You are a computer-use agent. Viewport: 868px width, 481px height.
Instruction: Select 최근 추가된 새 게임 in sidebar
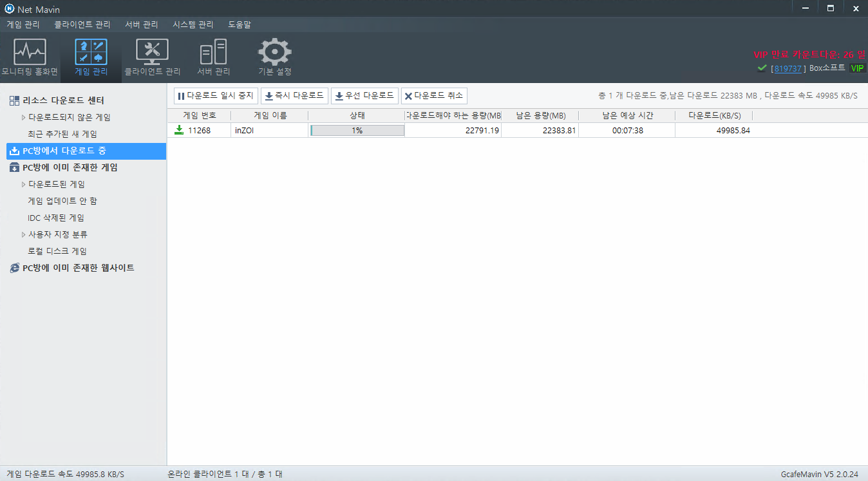click(x=62, y=134)
